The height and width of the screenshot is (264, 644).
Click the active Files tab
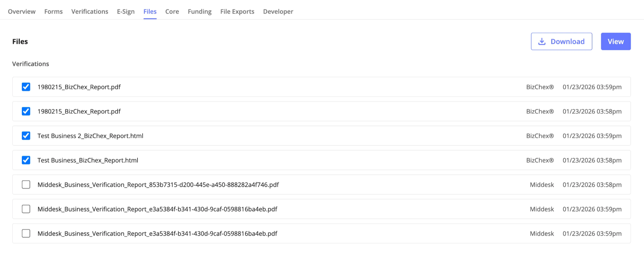[x=150, y=12]
